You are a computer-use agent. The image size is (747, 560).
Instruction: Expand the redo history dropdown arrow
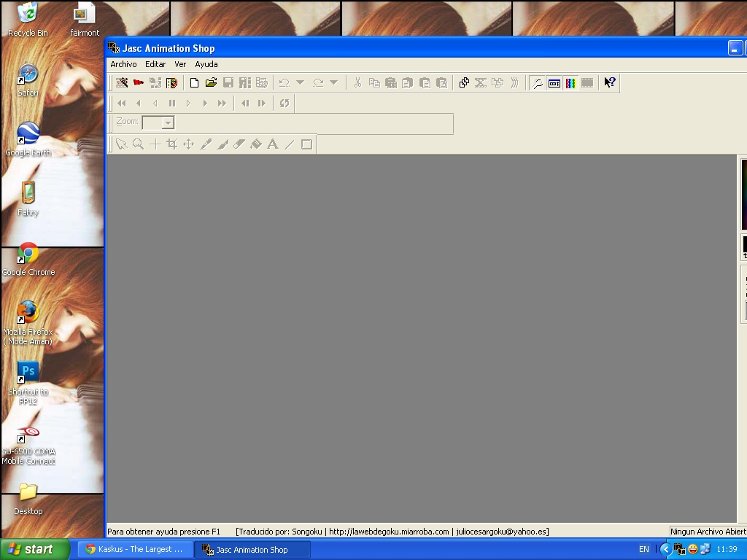click(x=333, y=83)
